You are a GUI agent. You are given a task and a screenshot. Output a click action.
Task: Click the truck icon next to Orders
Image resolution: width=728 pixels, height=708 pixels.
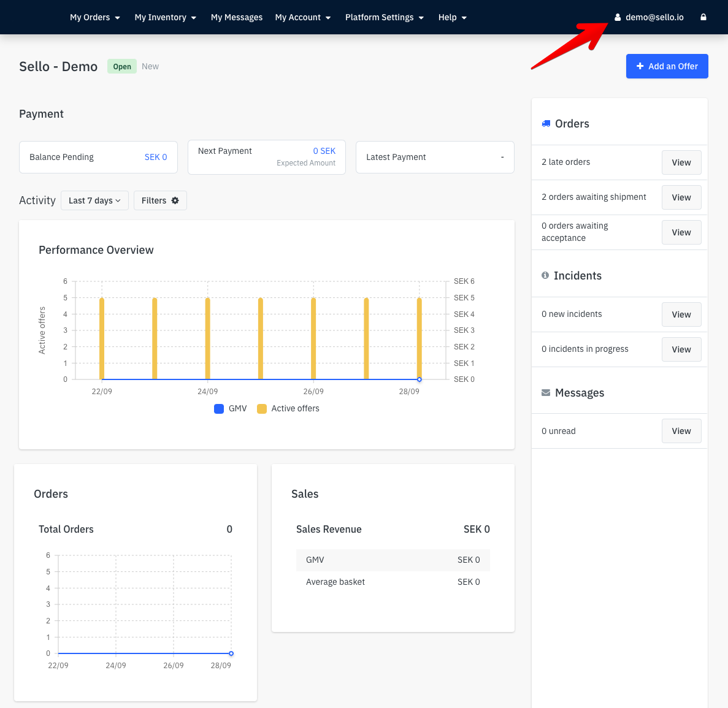coord(546,123)
